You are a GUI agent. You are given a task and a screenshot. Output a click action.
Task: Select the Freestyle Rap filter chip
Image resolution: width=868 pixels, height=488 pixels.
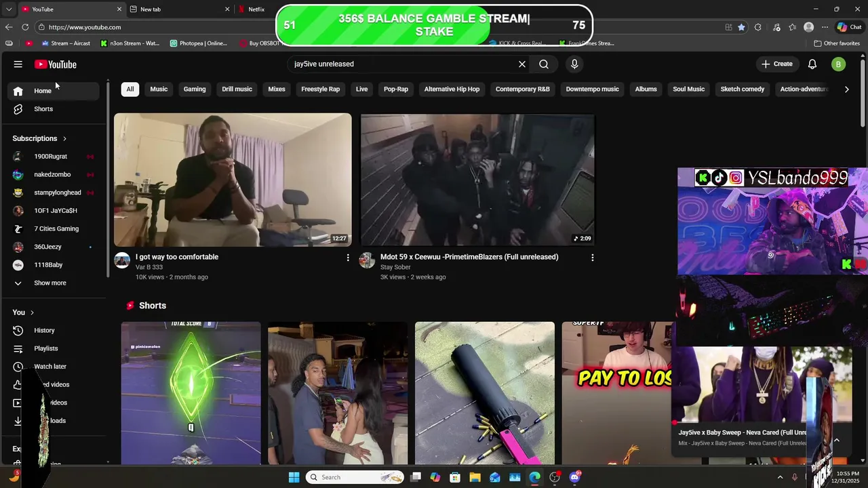[x=321, y=89]
